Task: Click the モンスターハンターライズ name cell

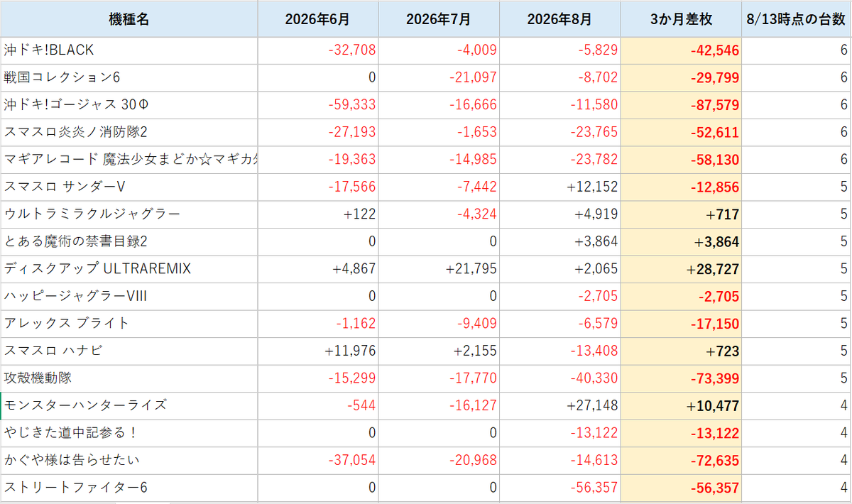Action: [x=129, y=405]
